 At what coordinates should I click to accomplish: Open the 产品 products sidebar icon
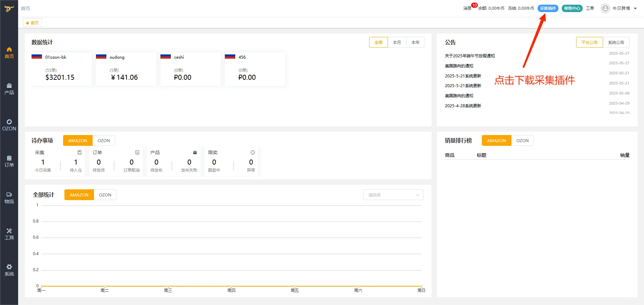[x=9, y=89]
